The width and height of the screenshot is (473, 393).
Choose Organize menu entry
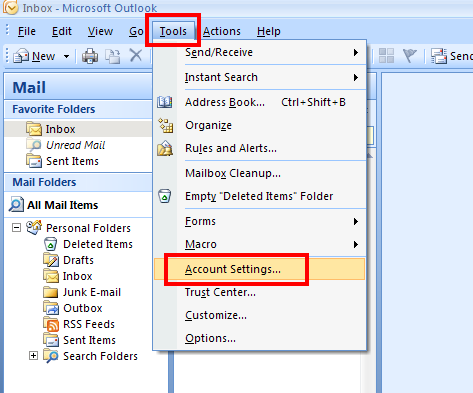(x=259, y=125)
